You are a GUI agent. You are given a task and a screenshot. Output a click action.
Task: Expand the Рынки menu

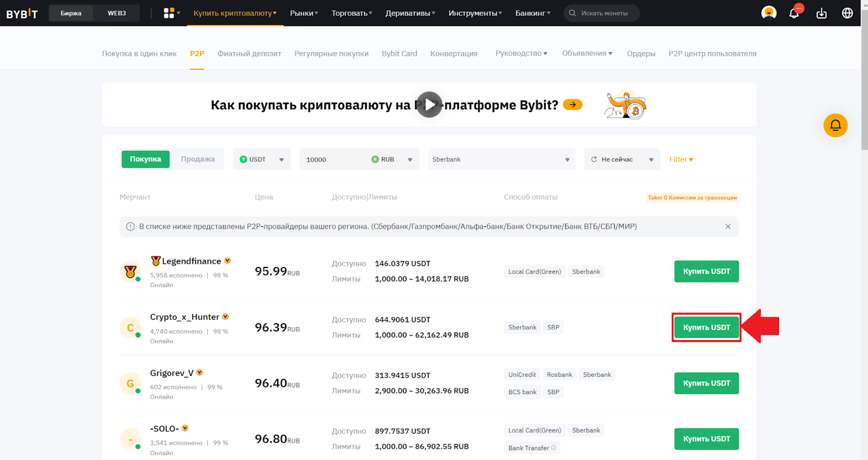pos(304,13)
